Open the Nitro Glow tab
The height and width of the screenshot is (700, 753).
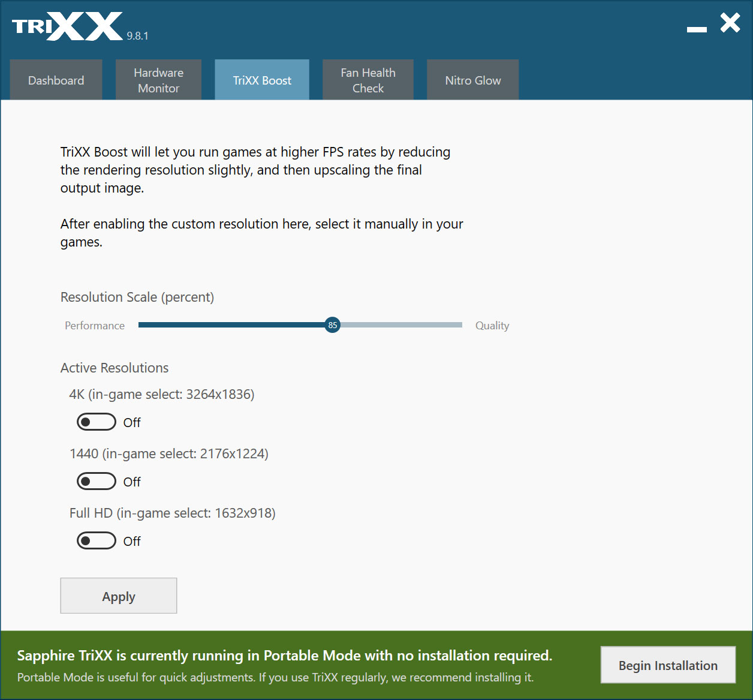pyautogui.click(x=472, y=80)
